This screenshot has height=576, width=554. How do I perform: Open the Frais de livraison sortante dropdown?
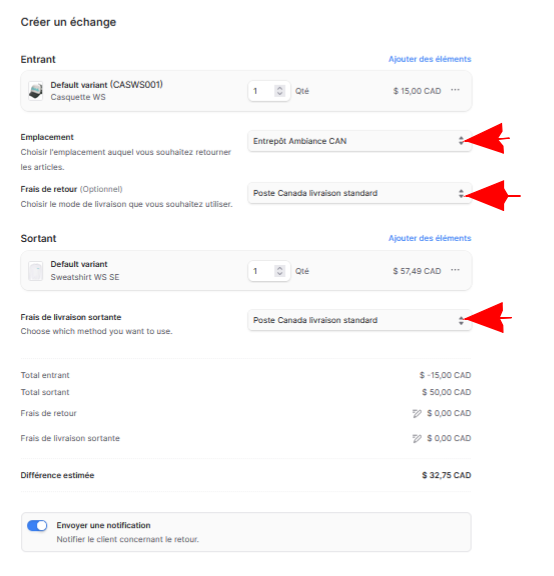point(360,320)
